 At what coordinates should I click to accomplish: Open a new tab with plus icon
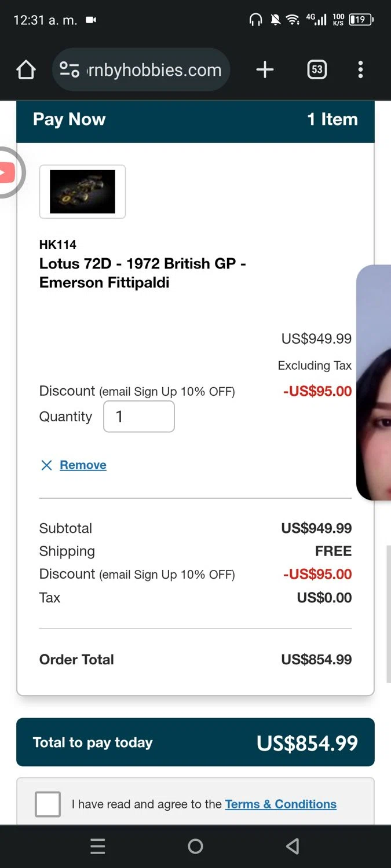pos(265,70)
